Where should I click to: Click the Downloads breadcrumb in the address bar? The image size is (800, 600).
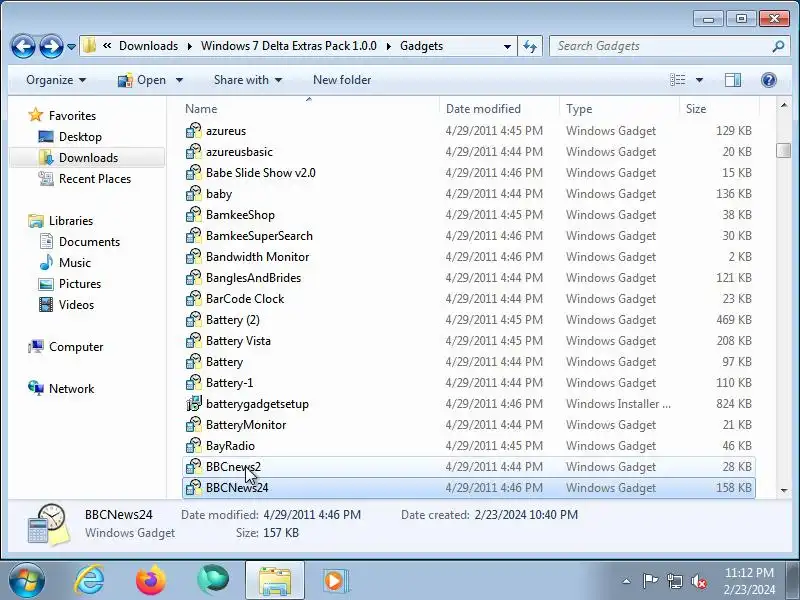(148, 46)
